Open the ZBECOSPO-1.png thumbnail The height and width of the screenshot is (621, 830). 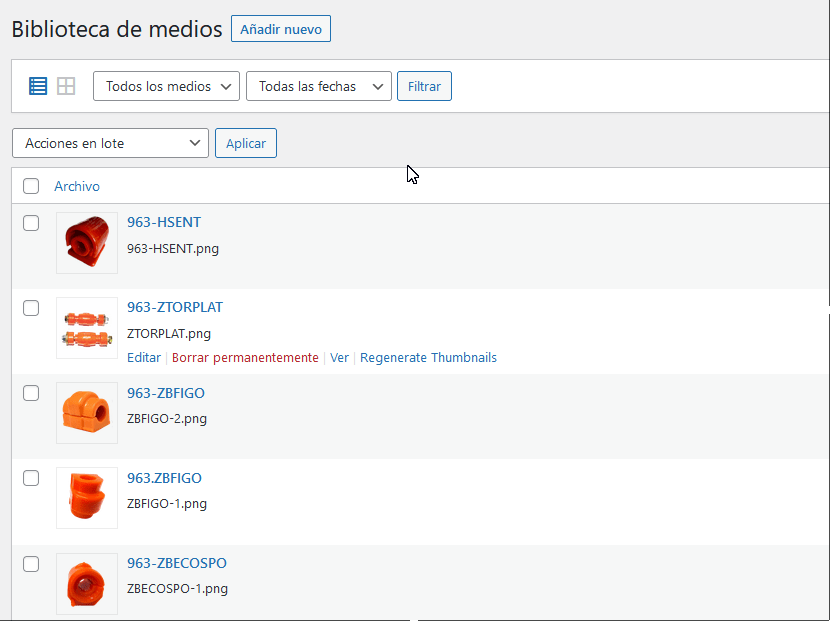coord(87,584)
